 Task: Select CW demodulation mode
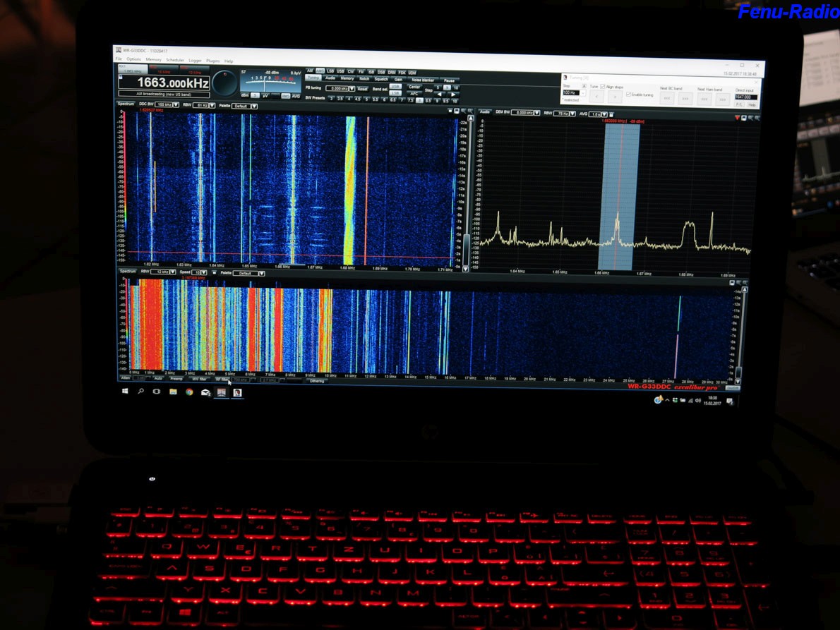pos(350,72)
